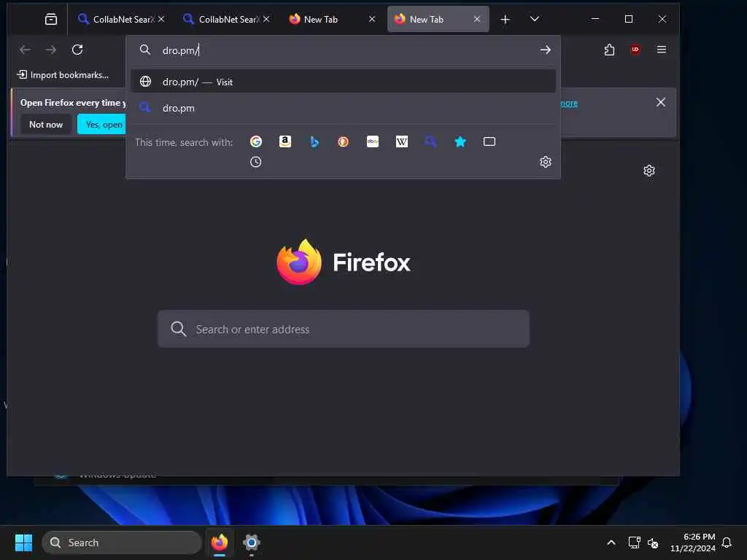Image resolution: width=747 pixels, height=560 pixels.
Task: Switch to second CollabNet SearX tab
Action: 220,19
